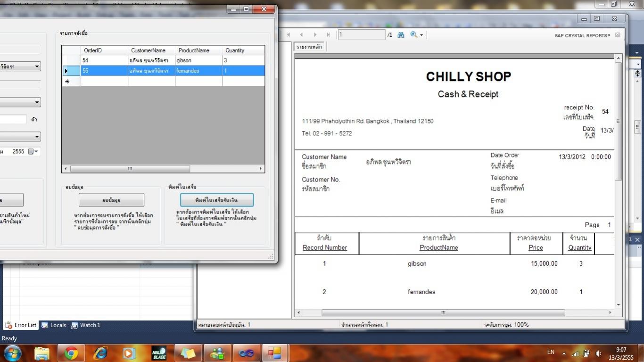
Task: Open Ninja Blade from taskbar
Action: pos(159,353)
